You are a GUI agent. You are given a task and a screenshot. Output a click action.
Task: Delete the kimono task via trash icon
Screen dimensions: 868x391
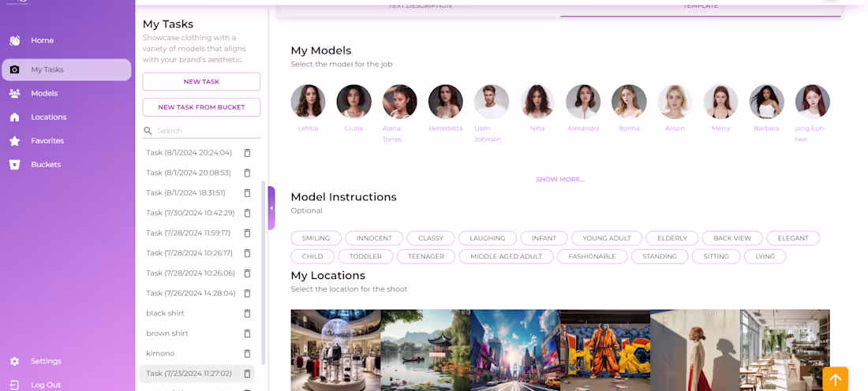click(x=248, y=353)
